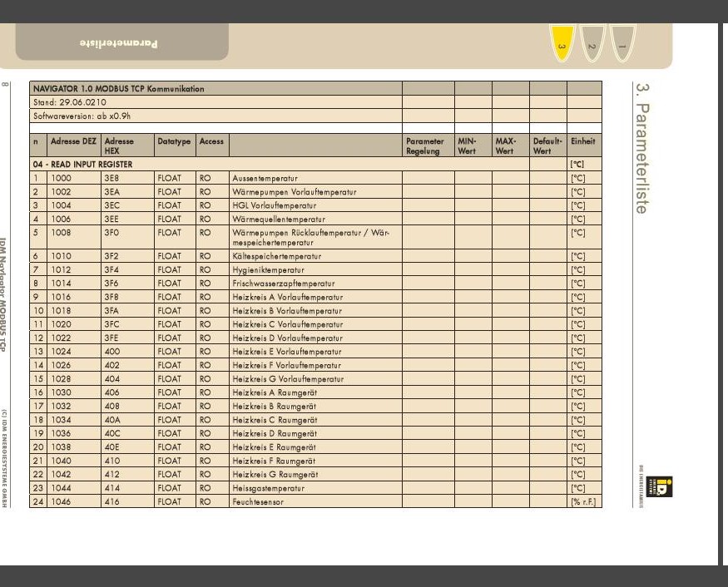Click the chapter 1 marker in header
This screenshot has width=728, height=587.
tap(622, 42)
